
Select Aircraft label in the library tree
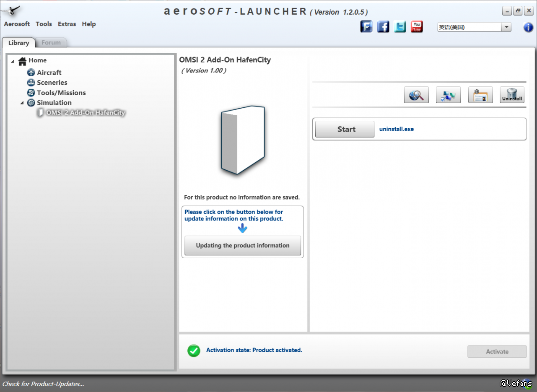(49, 73)
